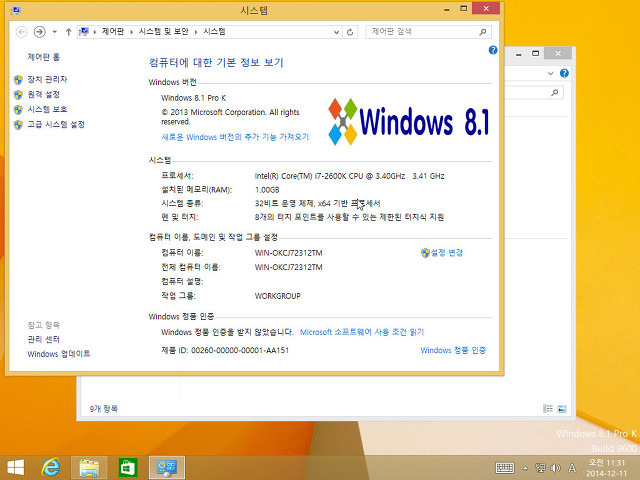Maximize the background Explorer window
Image resolution: width=640 pixels, height=480 pixels.
pyautogui.click(x=536, y=53)
